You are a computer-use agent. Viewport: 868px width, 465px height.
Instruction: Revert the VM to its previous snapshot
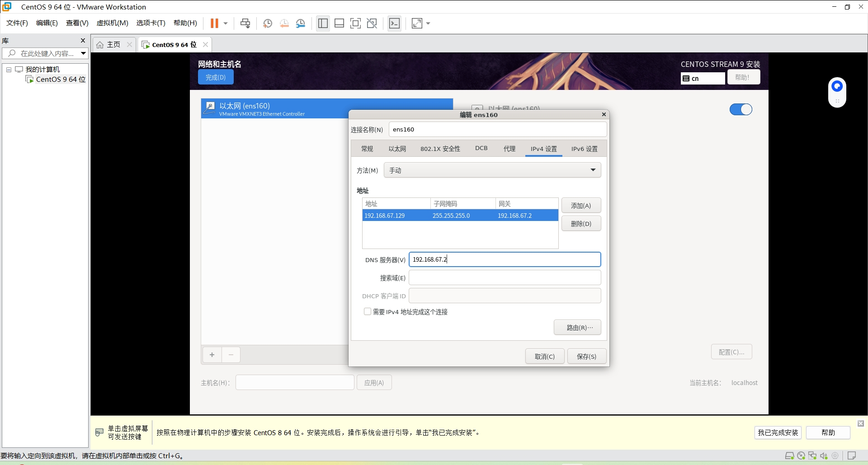click(284, 23)
